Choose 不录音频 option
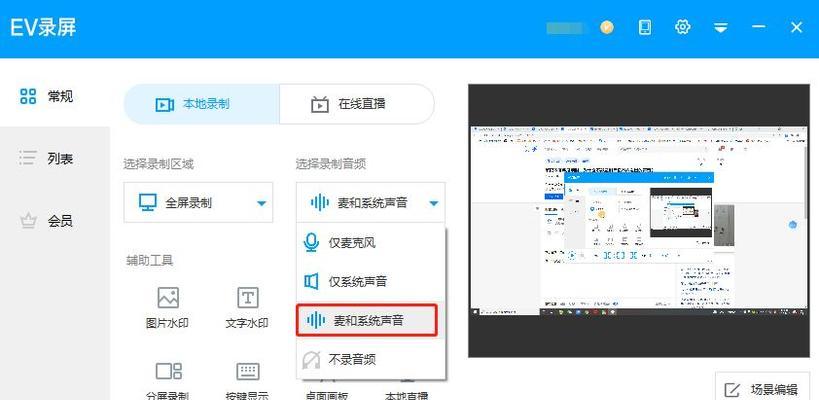Screen dimensions: 819x400 click(370, 359)
